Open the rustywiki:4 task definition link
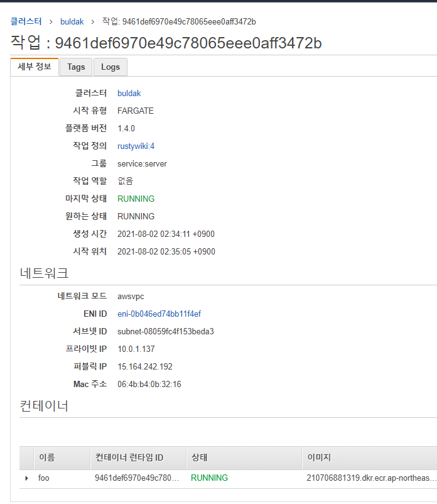Image resolution: width=437 pixels, height=504 pixels. click(136, 146)
